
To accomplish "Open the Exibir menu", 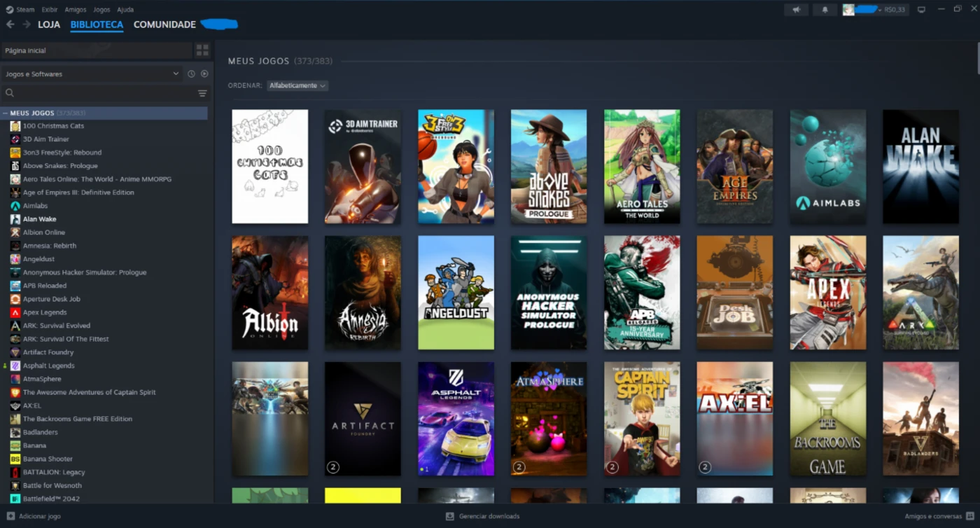I will (50, 10).
